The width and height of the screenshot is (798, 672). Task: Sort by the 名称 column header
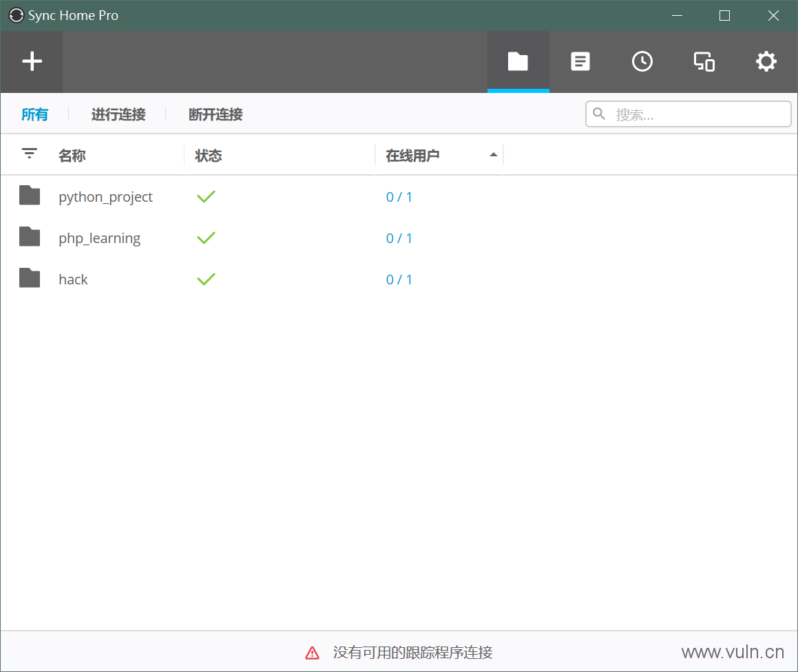[x=72, y=156]
